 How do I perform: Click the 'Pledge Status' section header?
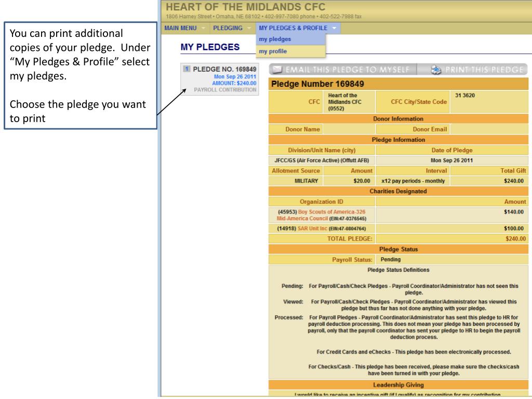(x=398, y=249)
